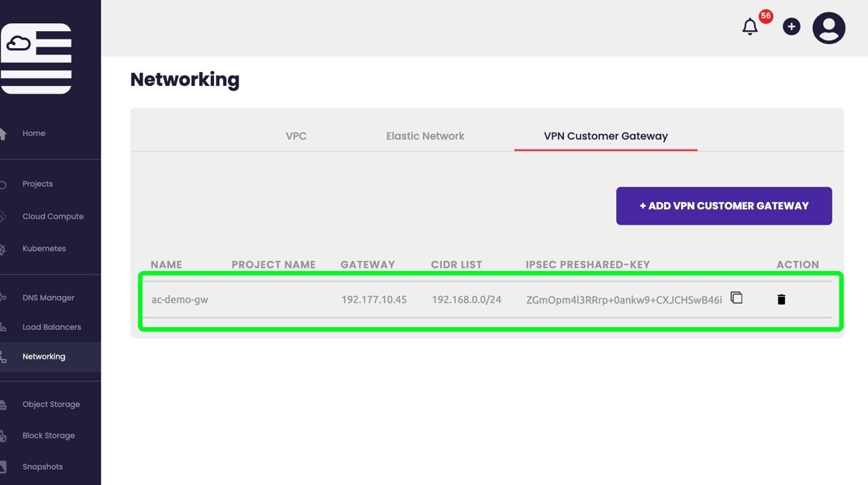The image size is (868, 485).
Task: Open Object Storage
Action: (x=51, y=404)
